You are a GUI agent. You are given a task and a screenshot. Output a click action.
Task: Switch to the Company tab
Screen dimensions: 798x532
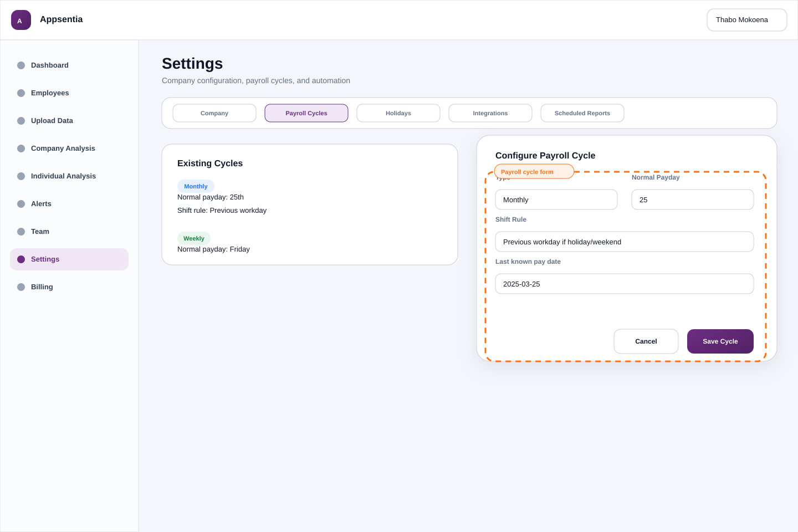[x=214, y=113]
